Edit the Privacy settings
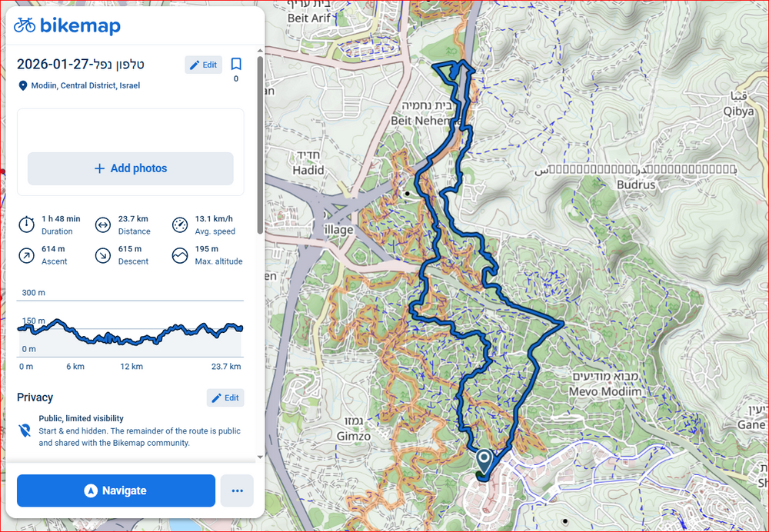 (225, 397)
